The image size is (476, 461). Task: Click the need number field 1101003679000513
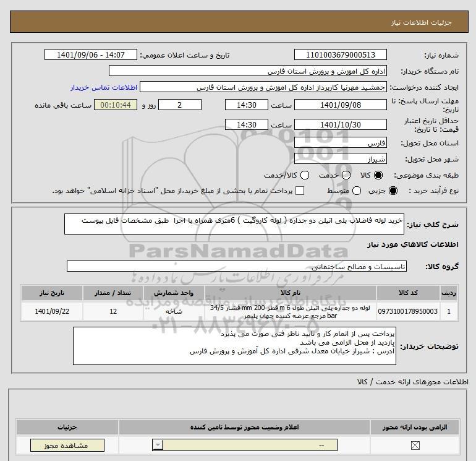click(340, 54)
